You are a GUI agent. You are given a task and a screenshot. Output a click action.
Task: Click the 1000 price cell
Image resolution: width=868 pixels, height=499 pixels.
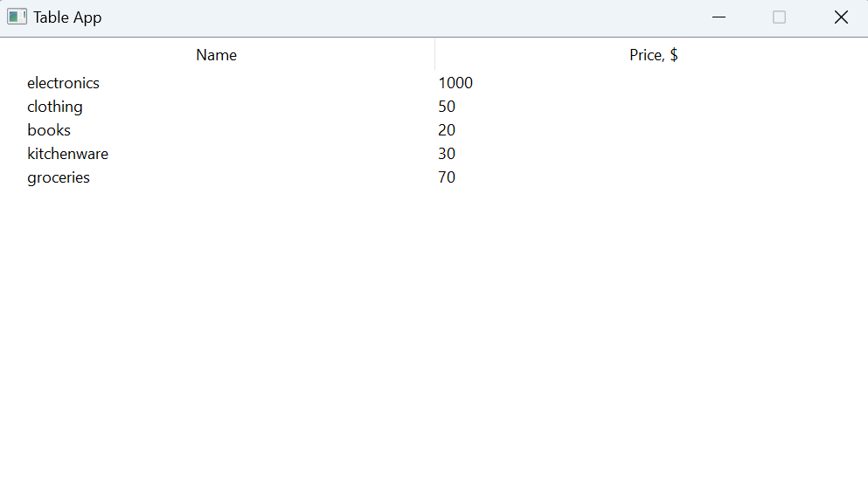[x=455, y=83]
